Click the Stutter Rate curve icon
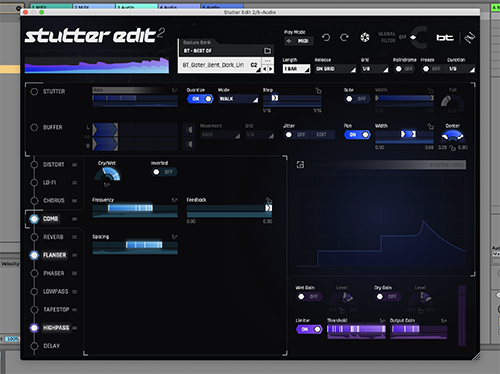This screenshot has width=500, height=374. [x=174, y=90]
